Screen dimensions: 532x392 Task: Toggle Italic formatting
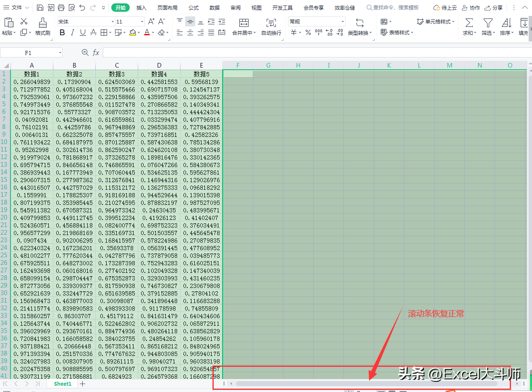pyautogui.click(x=73, y=32)
